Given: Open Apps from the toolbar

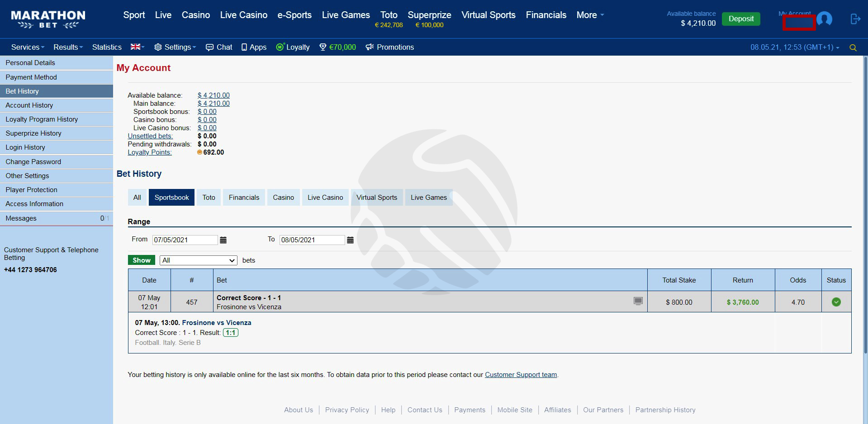Looking at the screenshot, I should click(x=254, y=47).
